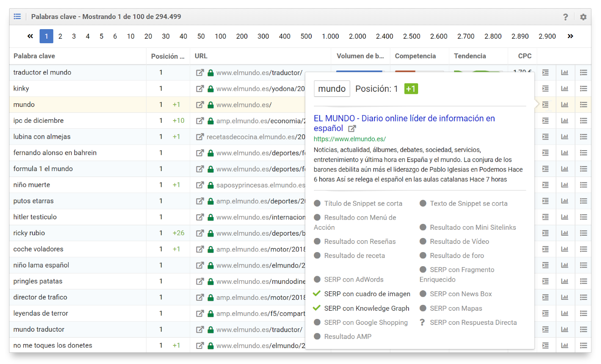Sort by Volumen de búsqueda column header
The image size is (601, 364).
pos(360,56)
